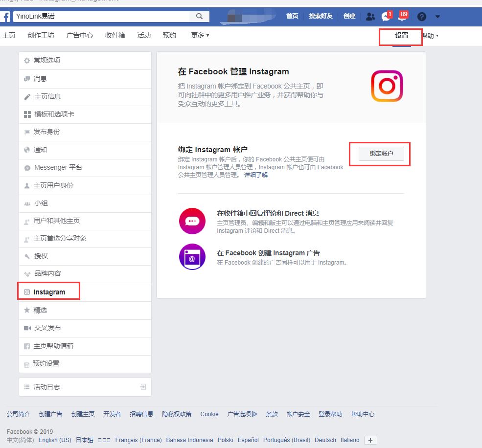This screenshot has width=482, height=448.
Task: Click the message icon beside 消息
Action: [27, 79]
